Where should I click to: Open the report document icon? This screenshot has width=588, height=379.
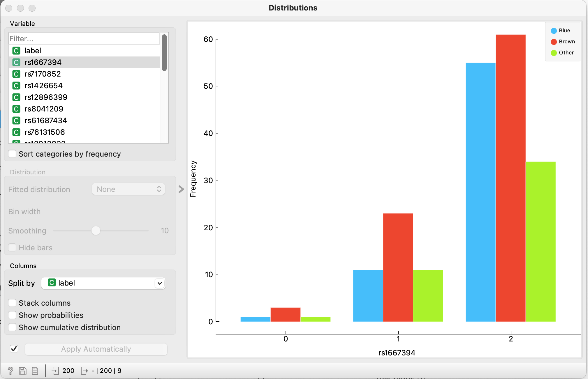pyautogui.click(x=35, y=371)
